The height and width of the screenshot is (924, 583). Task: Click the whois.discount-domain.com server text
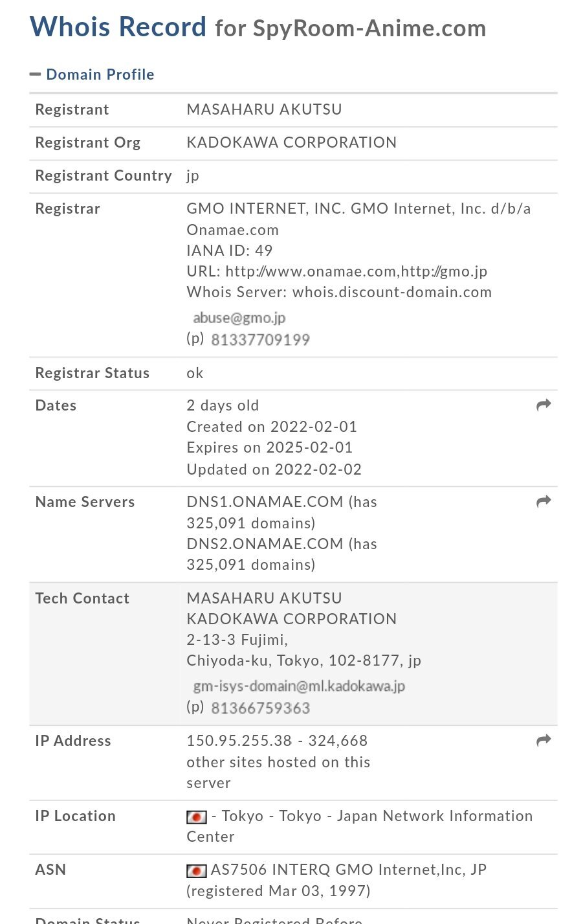click(x=391, y=292)
